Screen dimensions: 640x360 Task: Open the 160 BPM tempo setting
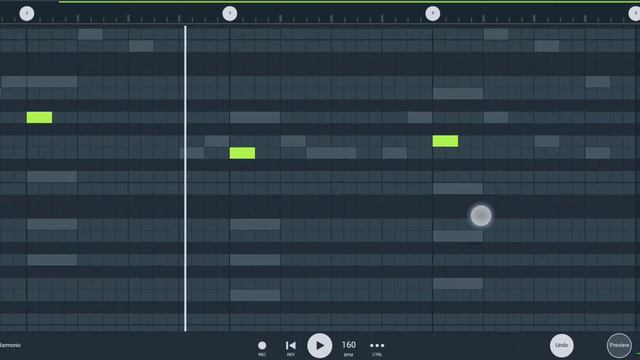pyautogui.click(x=349, y=348)
